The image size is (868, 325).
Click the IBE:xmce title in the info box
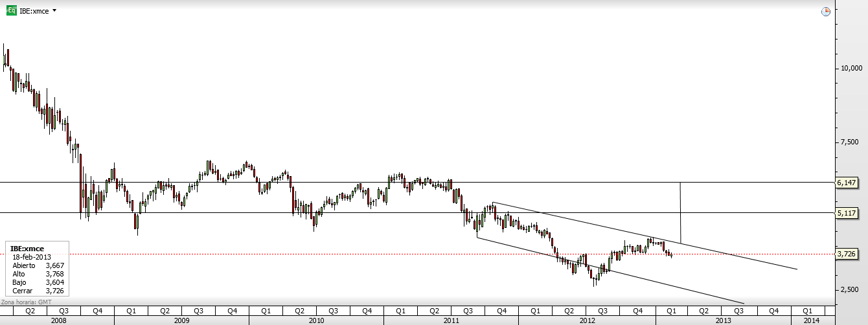click(x=27, y=249)
